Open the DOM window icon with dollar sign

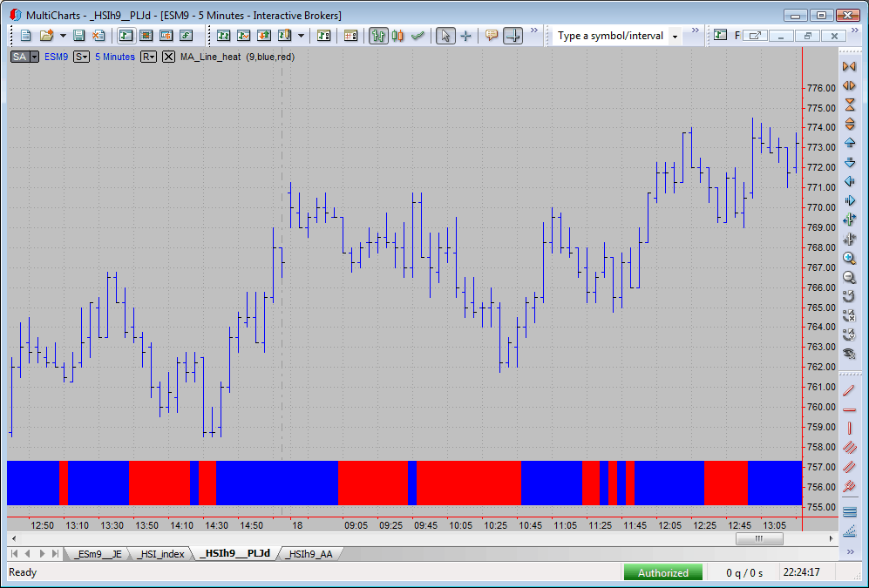coord(166,36)
